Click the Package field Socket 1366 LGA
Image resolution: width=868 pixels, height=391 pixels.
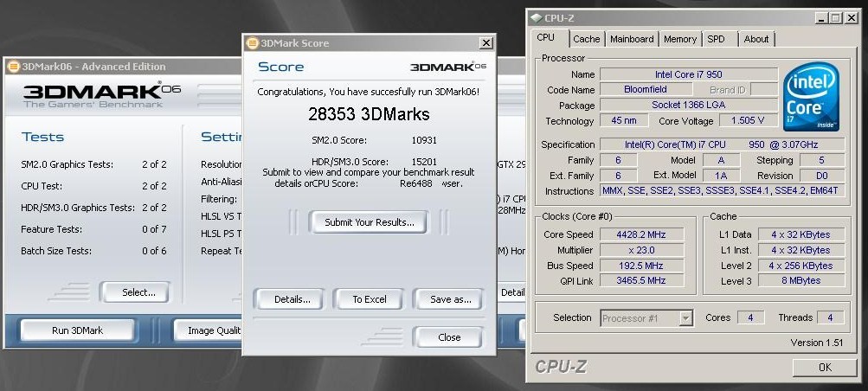(x=688, y=105)
